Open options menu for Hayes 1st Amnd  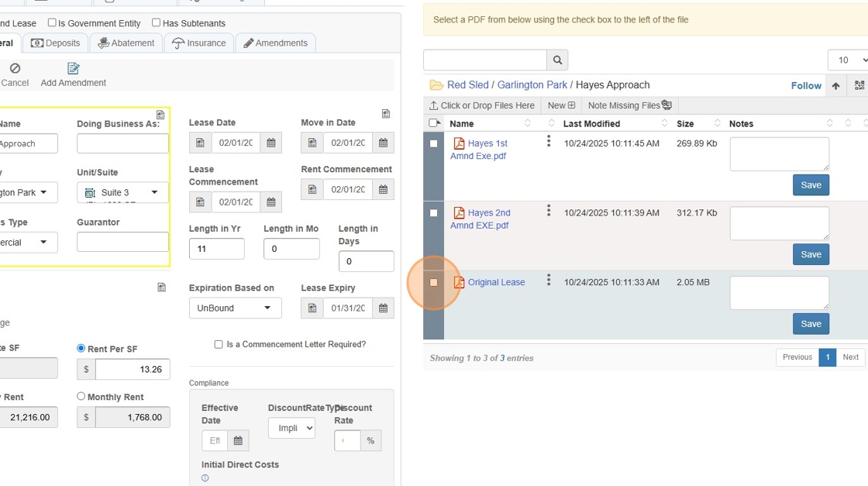(x=549, y=141)
